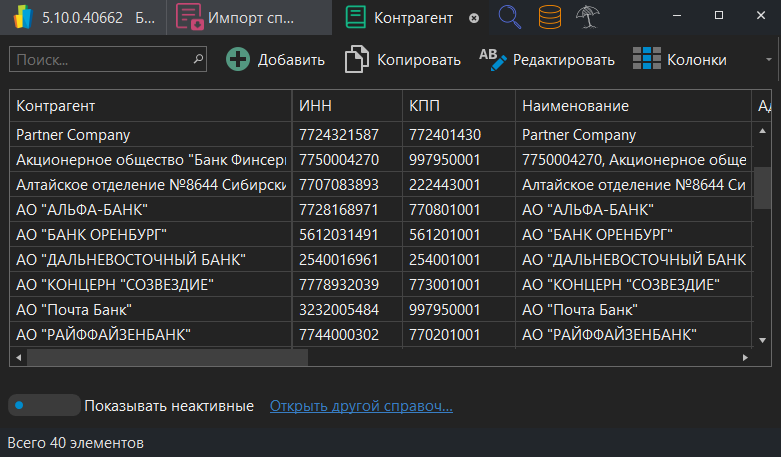Toggle Показывать неактивные switch

tap(44, 405)
